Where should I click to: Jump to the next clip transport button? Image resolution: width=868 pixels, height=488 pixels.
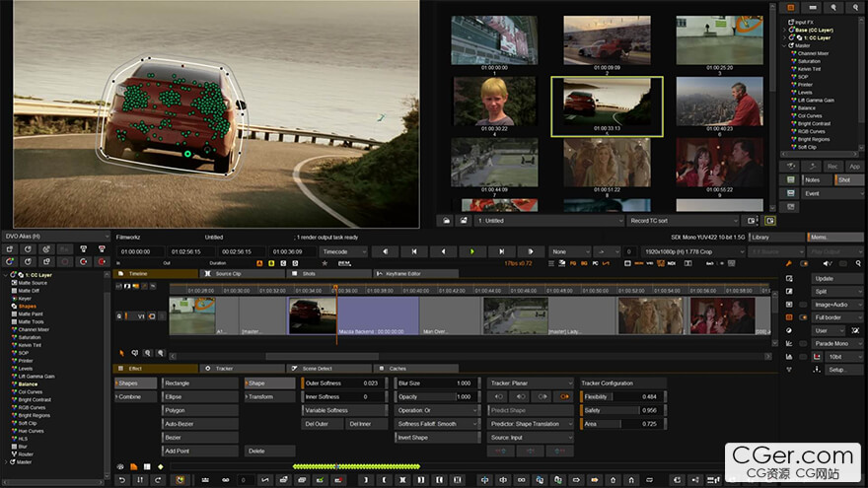point(501,251)
